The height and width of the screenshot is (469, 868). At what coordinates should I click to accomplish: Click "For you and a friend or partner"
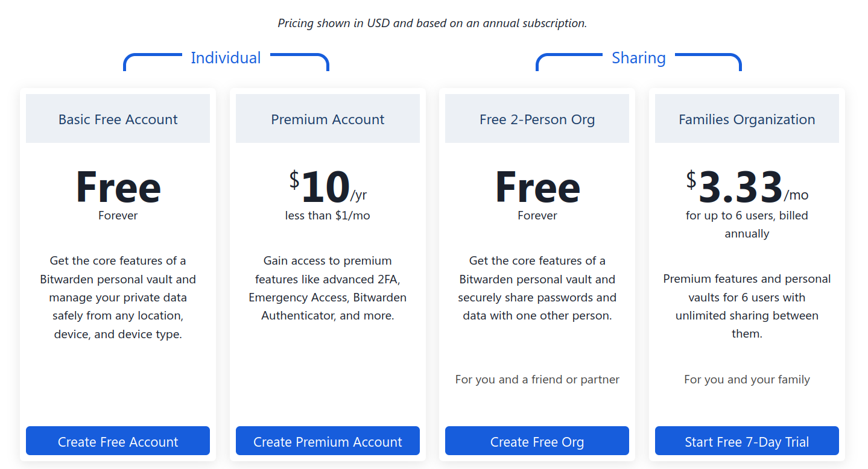[537, 380]
